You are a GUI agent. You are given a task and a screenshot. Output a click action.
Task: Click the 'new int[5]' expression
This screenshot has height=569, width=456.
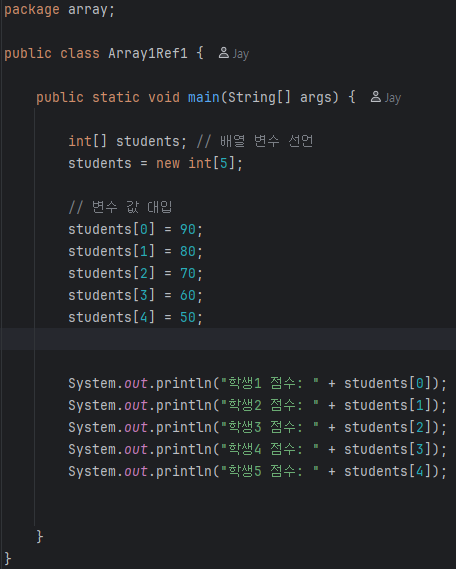pyautogui.click(x=196, y=163)
